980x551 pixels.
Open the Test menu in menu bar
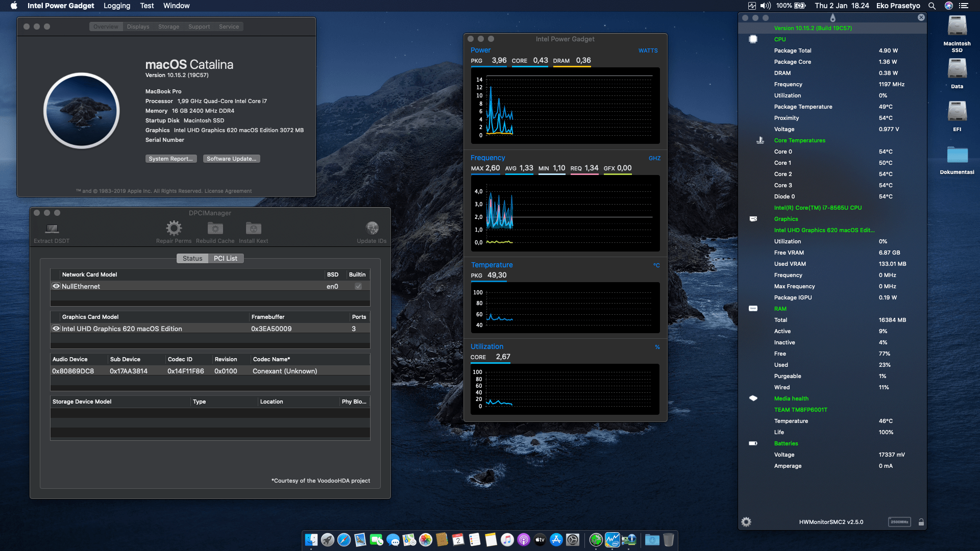[147, 6]
